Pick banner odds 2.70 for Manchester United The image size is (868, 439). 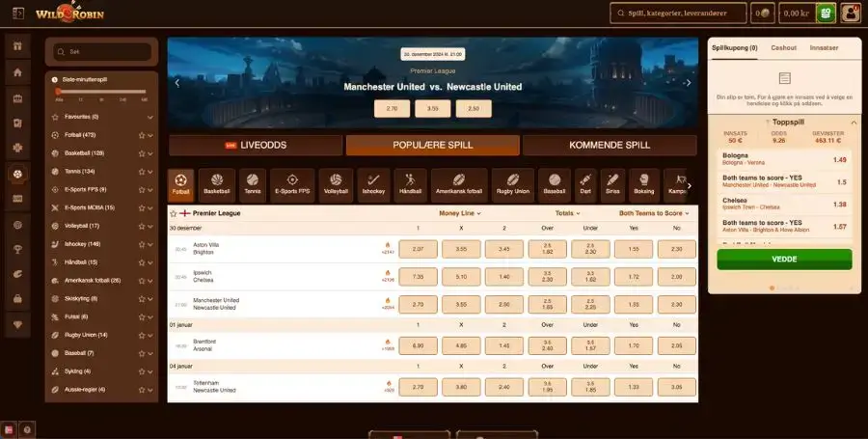click(392, 108)
